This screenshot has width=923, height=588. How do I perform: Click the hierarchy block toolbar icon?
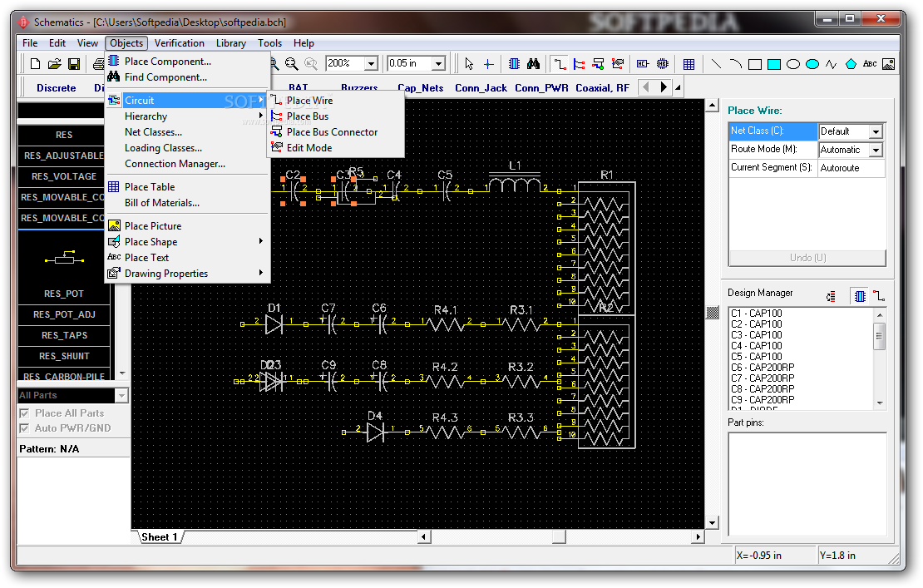tap(643, 63)
